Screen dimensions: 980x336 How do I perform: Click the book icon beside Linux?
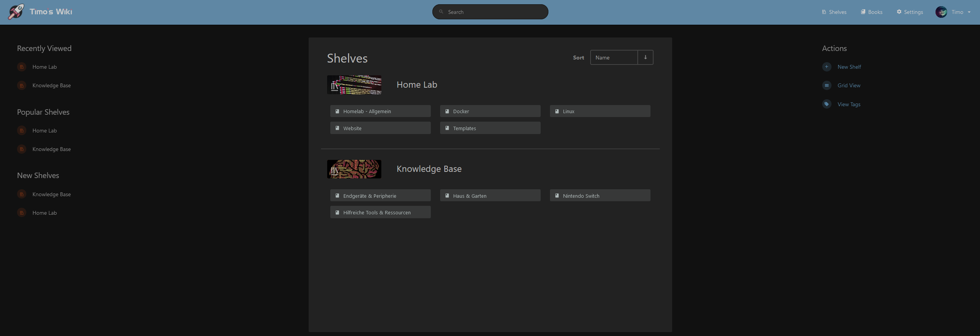(557, 111)
